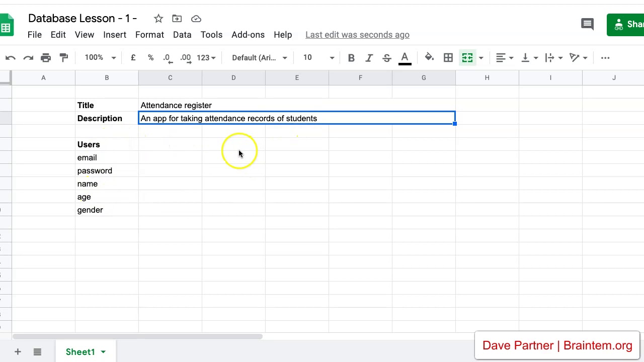Open the text color picker
This screenshot has width=644, height=362.
point(405,58)
